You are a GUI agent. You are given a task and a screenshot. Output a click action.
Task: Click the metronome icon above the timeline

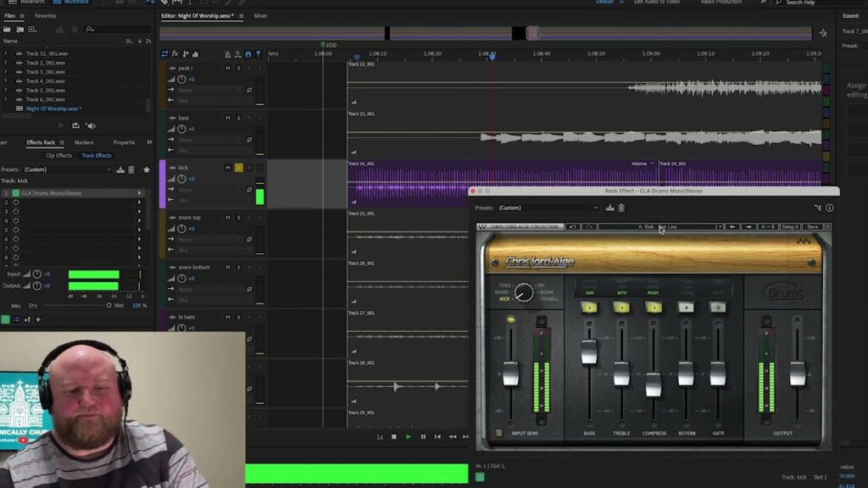tap(228, 53)
